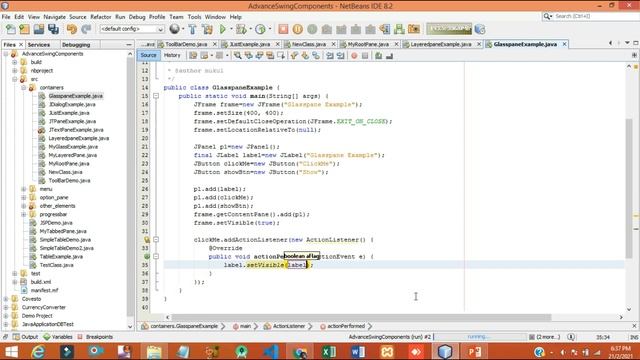Click the running progress bar in status bar

point(480,337)
